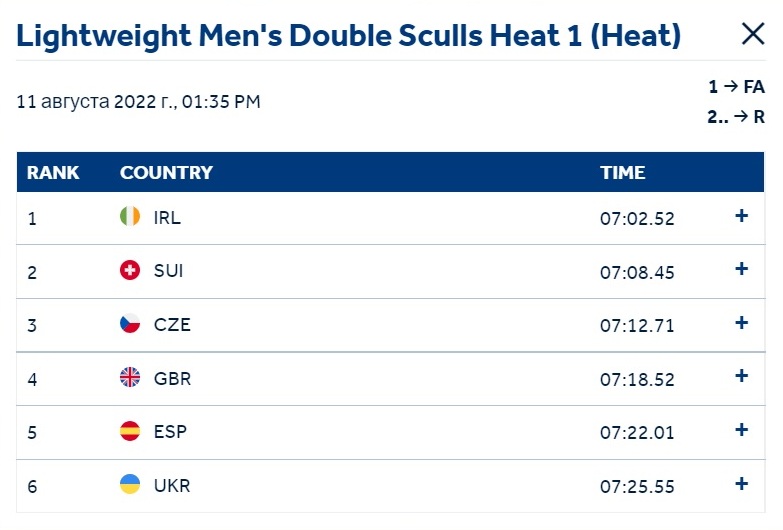Expand CZE row plus icon

[742, 323]
